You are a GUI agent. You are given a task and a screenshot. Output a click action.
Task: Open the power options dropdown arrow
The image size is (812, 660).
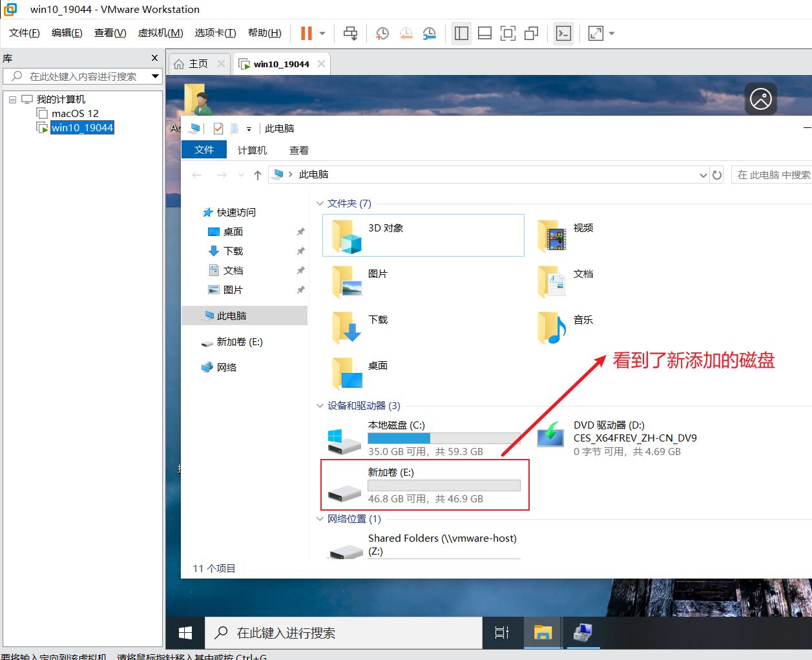point(322,33)
